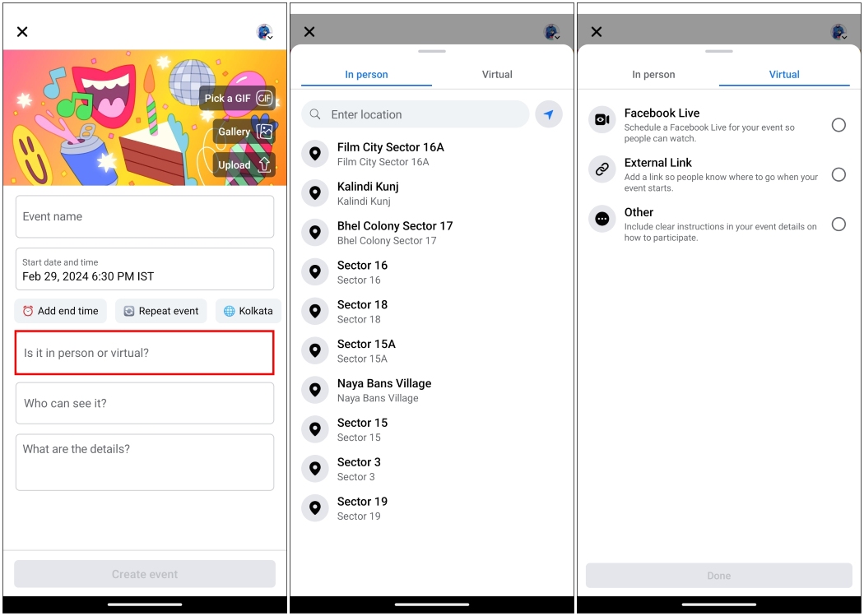Select the Facebook Live radio button

click(838, 125)
